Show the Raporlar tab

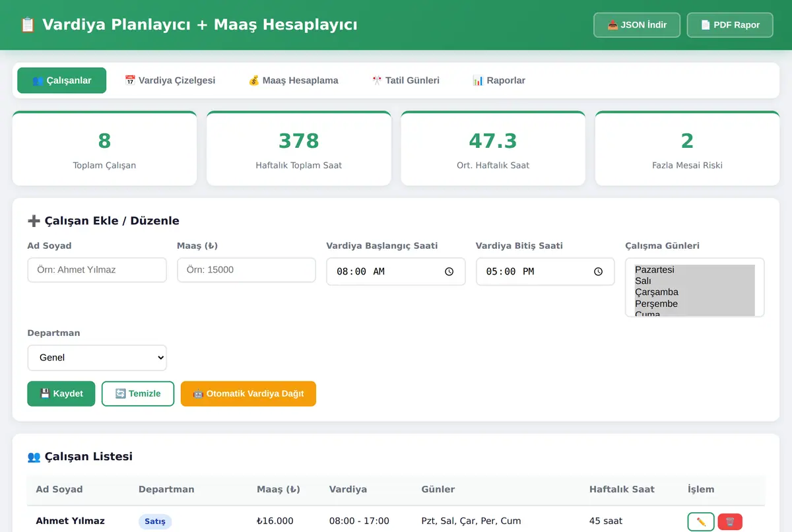coord(499,81)
